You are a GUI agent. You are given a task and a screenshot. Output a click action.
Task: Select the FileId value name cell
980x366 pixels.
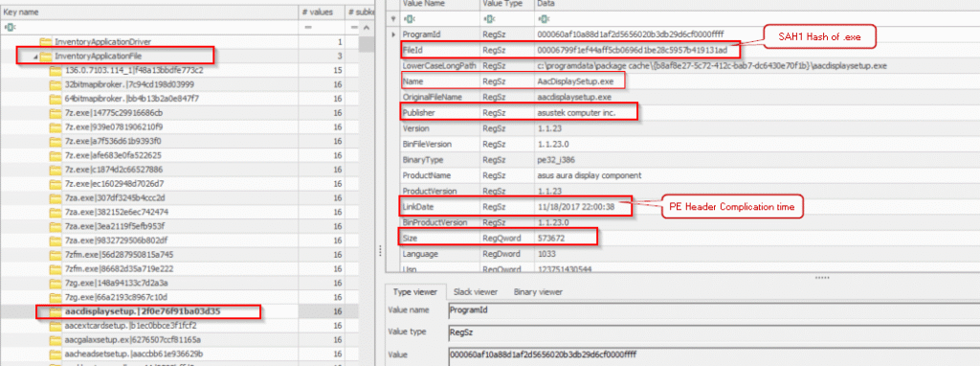tap(439, 50)
